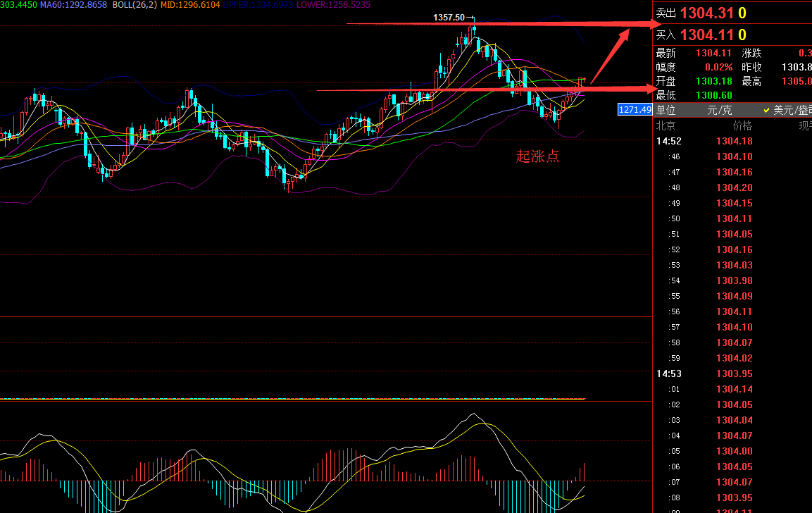Click the 最新 price value in quote panel
Viewport: 812px width, 513px height.
[714, 53]
